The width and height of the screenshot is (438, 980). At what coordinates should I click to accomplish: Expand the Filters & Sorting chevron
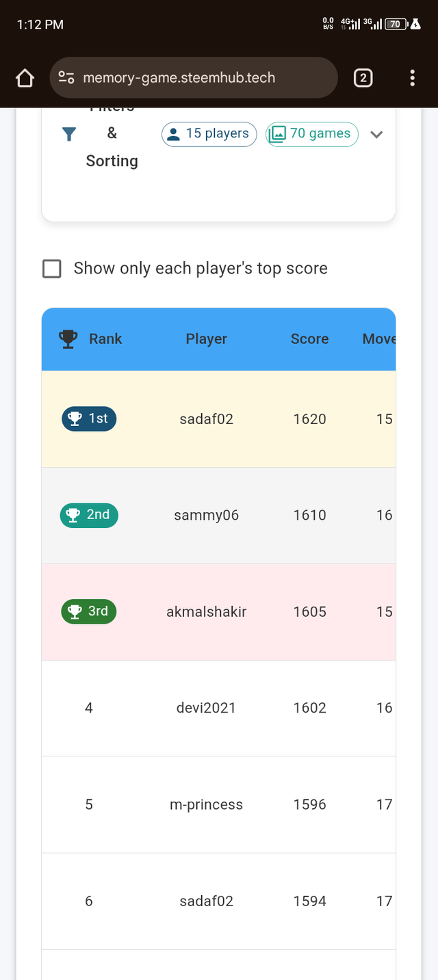(376, 134)
